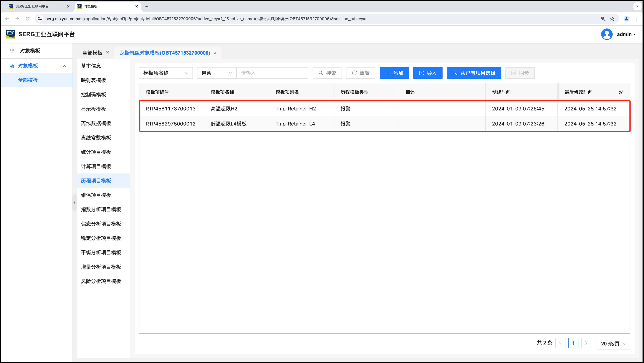Collapse the 对象模板 sidebar menu
The width and height of the screenshot is (644, 363).
point(64,66)
